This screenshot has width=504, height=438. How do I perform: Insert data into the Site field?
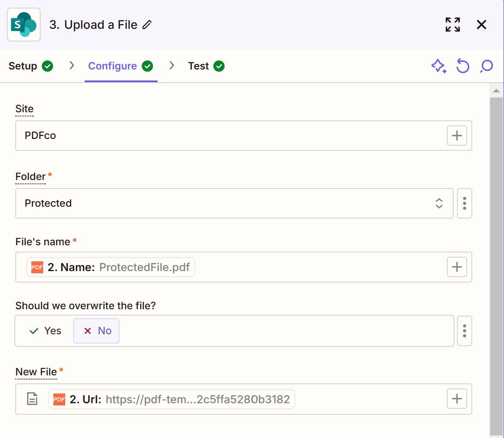click(x=457, y=136)
